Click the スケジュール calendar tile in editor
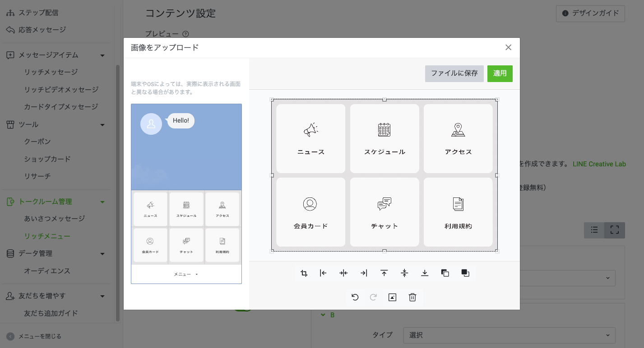The image size is (644, 348). [385, 138]
